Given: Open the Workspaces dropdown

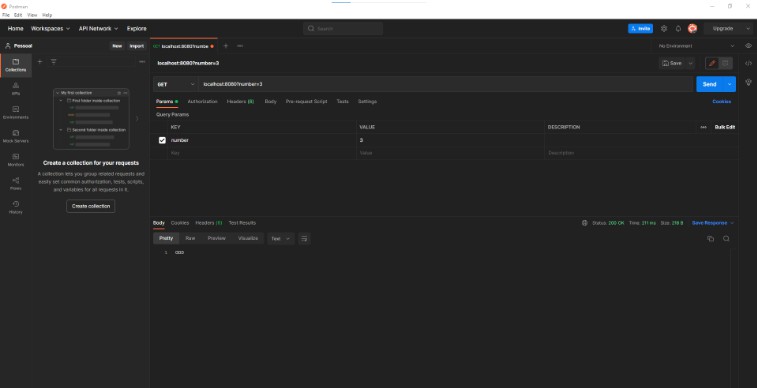Looking at the screenshot, I should (50, 28).
